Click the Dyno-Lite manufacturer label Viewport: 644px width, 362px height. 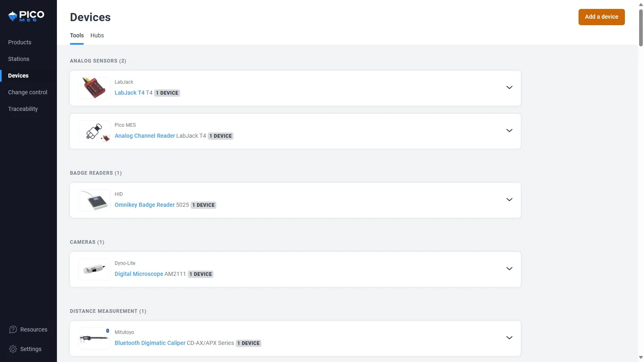pyautogui.click(x=125, y=263)
